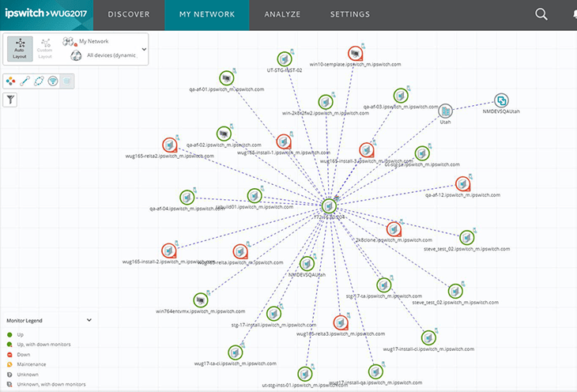Select the stg-17-ta device node
This screenshot has width=577, height=392.
[384, 285]
